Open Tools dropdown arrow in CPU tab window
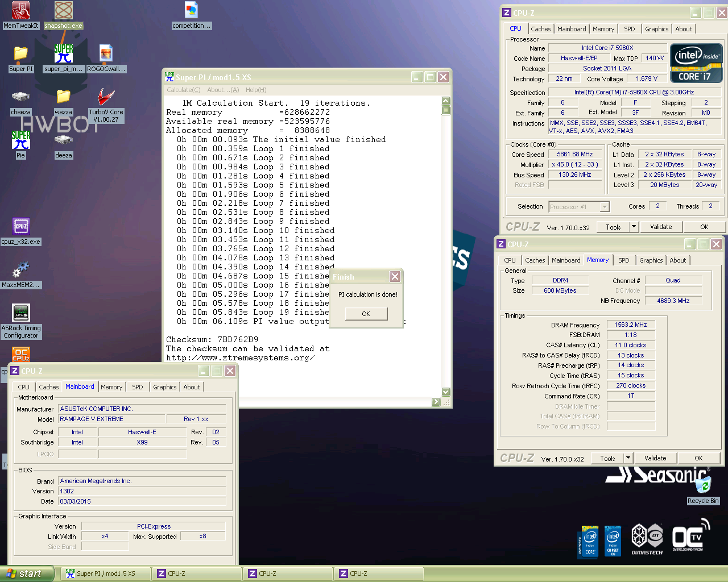Screen dimensions: 728x582 (x=634, y=227)
